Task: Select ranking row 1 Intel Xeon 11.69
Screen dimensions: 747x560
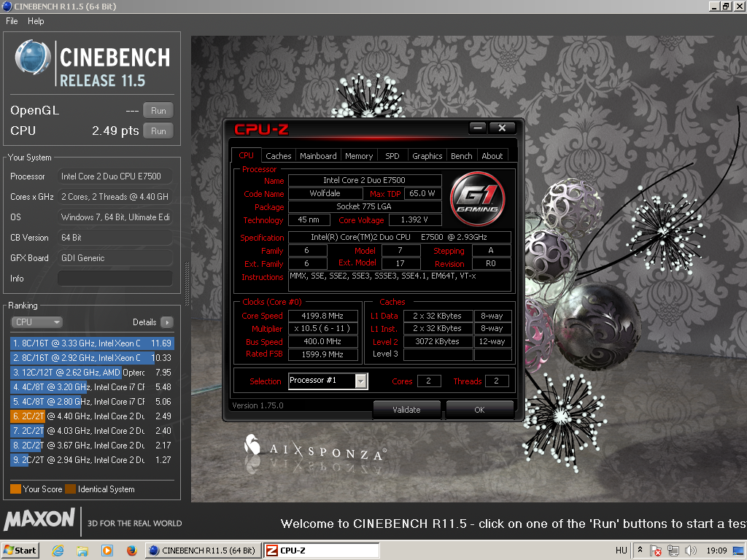Action: [91, 343]
